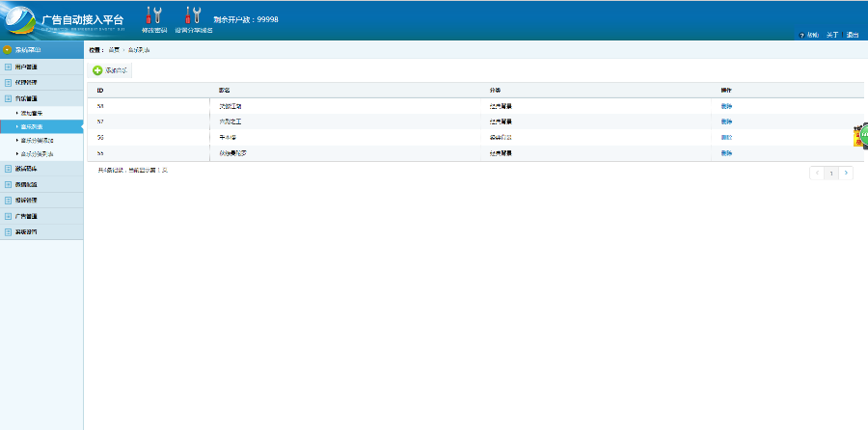Click the category cell in row 56
The image size is (868, 430).
pos(501,137)
